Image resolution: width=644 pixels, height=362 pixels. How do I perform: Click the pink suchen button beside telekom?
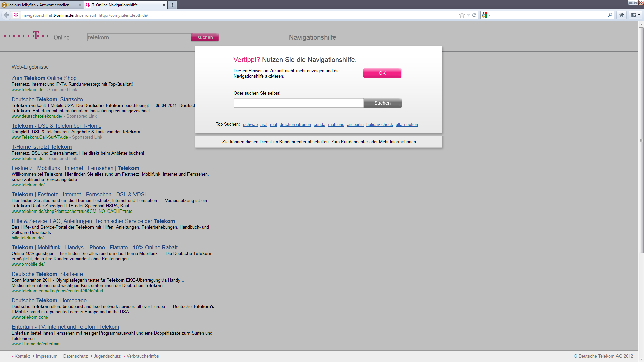205,37
